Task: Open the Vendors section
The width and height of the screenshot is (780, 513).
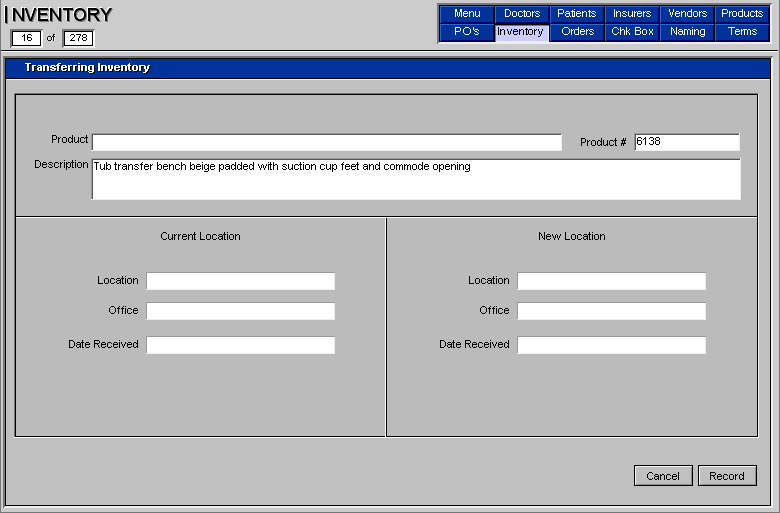Action: 687,14
